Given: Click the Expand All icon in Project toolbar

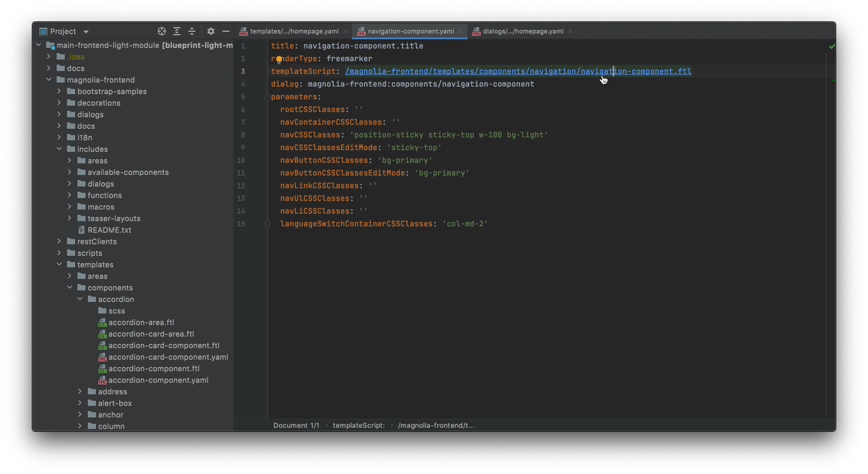Looking at the screenshot, I should (x=177, y=31).
